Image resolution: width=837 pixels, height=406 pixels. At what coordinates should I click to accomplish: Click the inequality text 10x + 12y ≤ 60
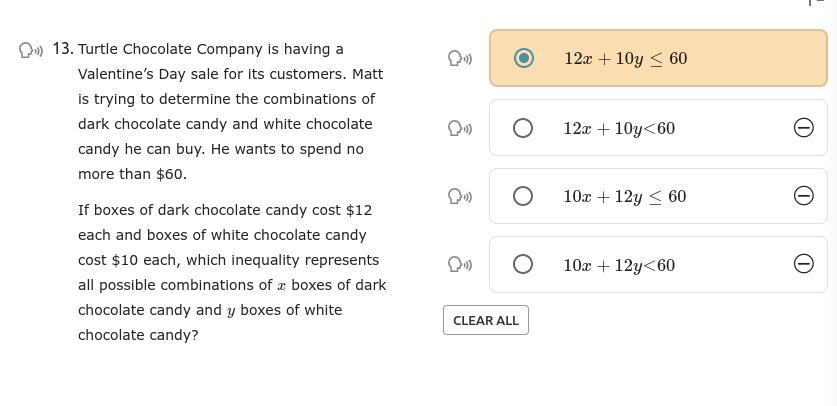624,196
